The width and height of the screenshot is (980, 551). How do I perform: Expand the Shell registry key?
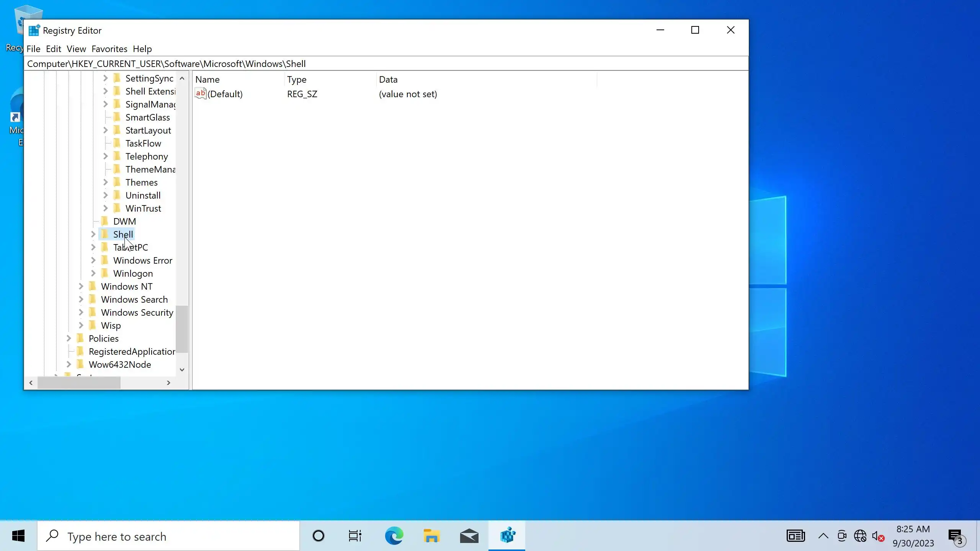tap(93, 234)
